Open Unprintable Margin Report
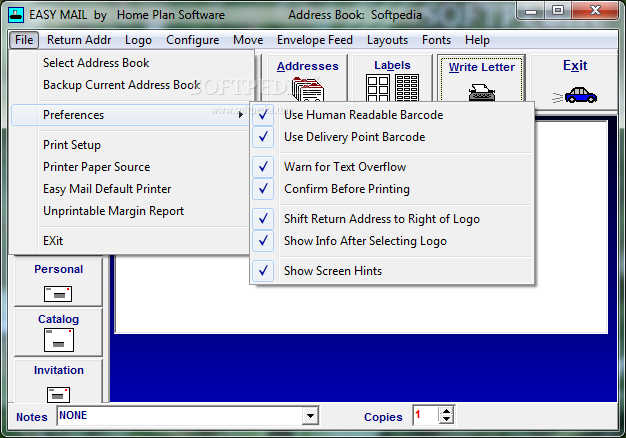 [x=132, y=211]
